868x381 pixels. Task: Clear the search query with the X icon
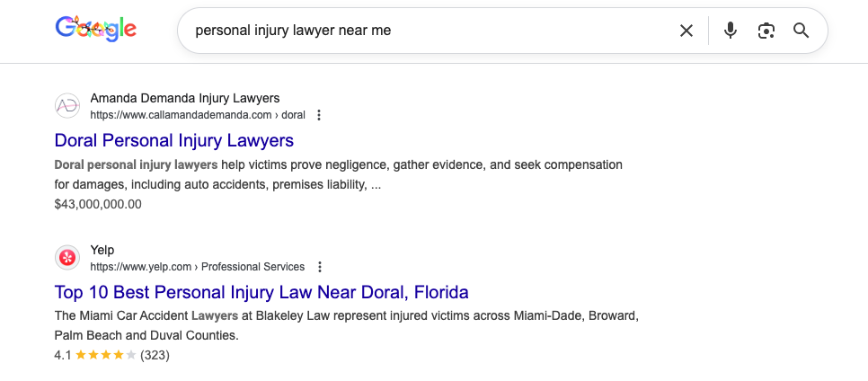pyautogui.click(x=686, y=31)
